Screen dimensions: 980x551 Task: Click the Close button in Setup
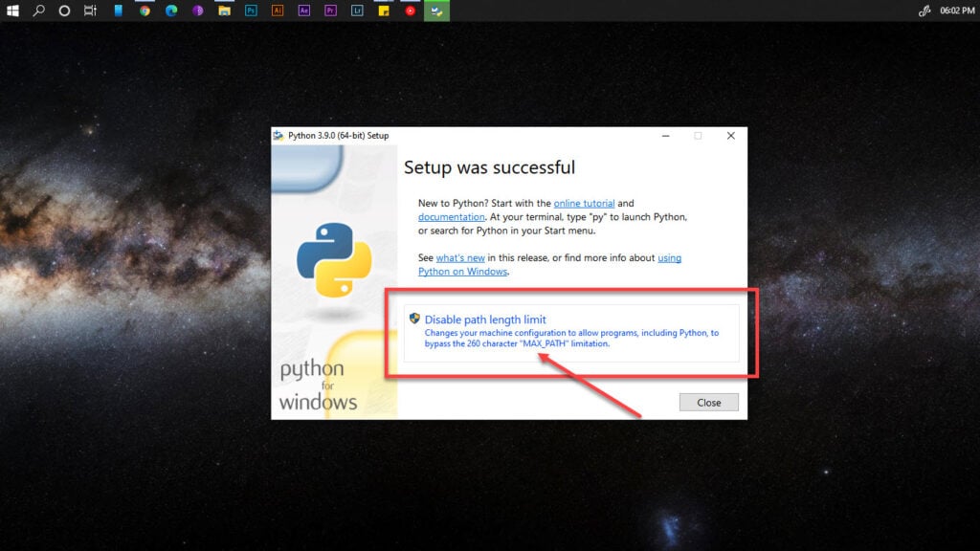709,403
